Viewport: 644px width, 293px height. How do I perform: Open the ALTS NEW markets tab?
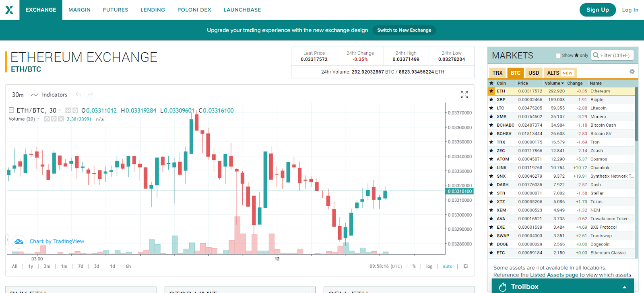(560, 73)
